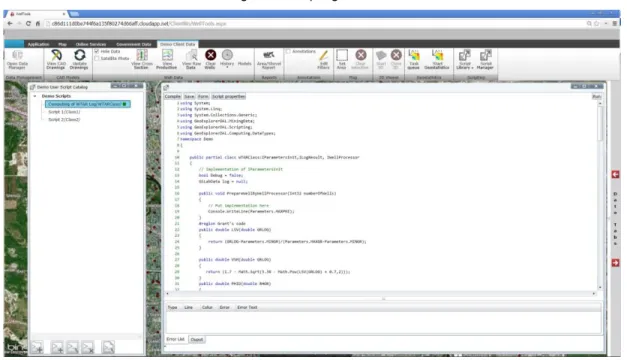Open the Area/Shovel Report tool
The image size is (627, 360).
(269, 60)
